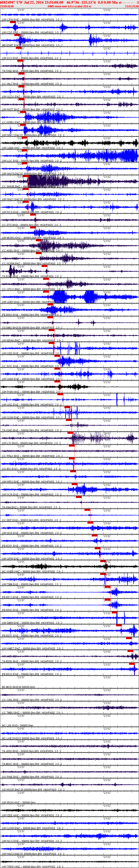The width and height of the screenshot is (139, 868).
Task: Click the RMS noise scaling note
Action: pyautogui.click(x=69, y=6)
